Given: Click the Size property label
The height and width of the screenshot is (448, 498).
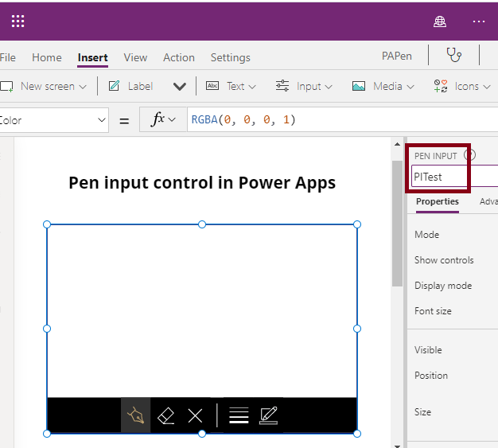Looking at the screenshot, I should [422, 411].
